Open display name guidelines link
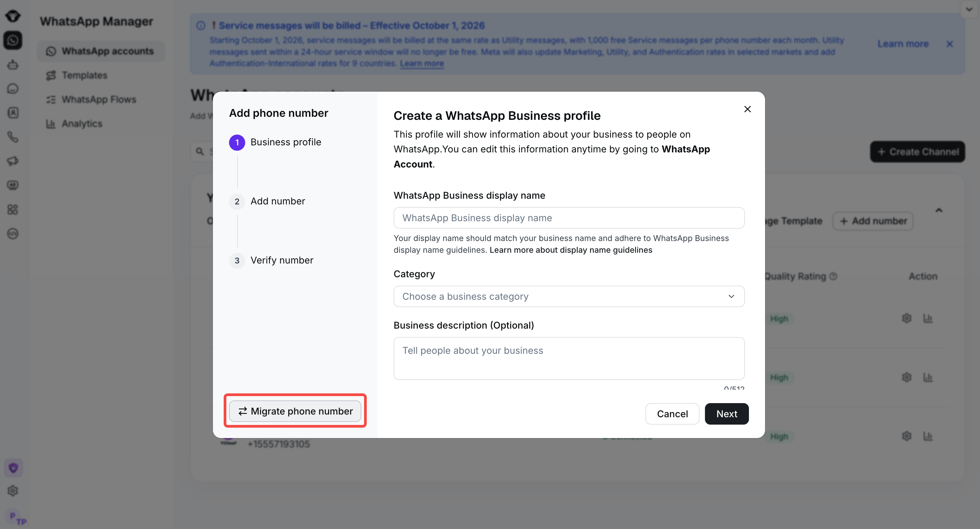The height and width of the screenshot is (529, 980). click(x=571, y=250)
